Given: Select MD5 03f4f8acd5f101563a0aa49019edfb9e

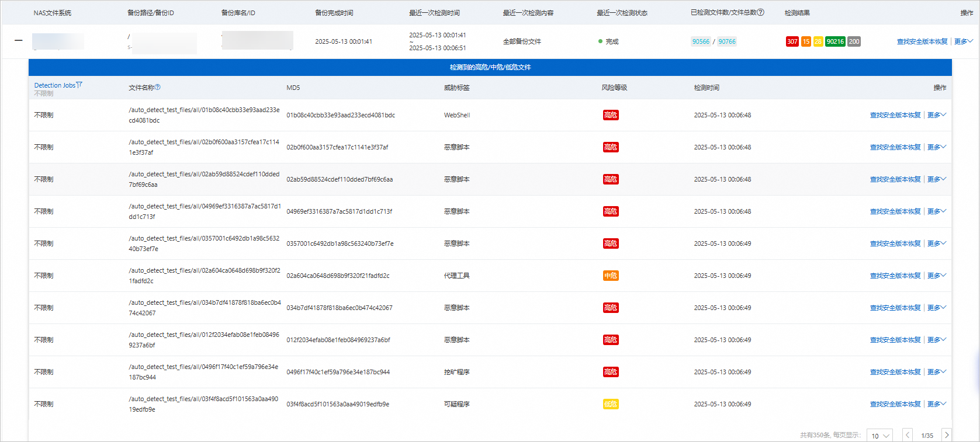Looking at the screenshot, I should [338, 404].
